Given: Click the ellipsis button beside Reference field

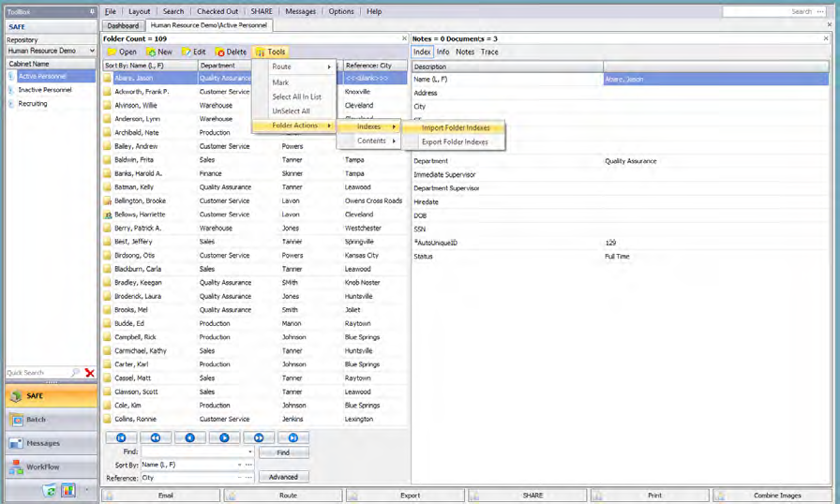Looking at the screenshot, I should pos(248,478).
